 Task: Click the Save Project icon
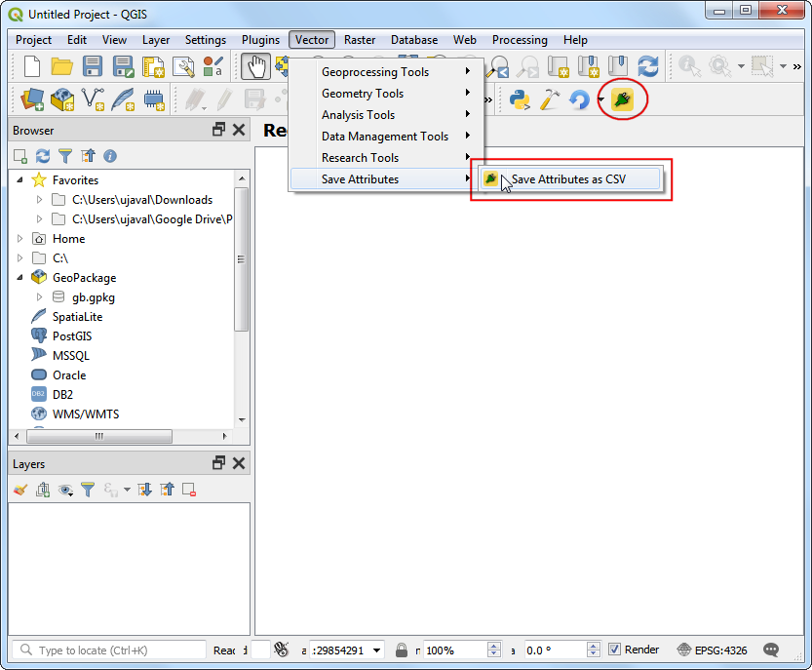pos(92,65)
